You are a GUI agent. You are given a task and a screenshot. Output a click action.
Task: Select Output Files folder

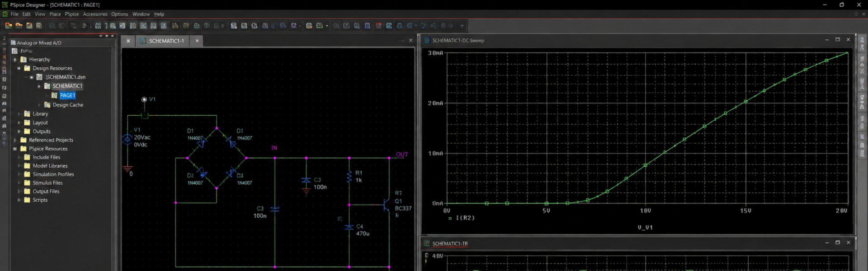click(x=46, y=192)
